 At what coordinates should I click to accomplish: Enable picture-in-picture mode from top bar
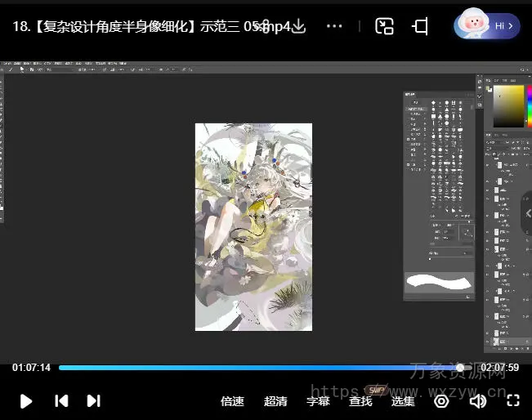coord(384,26)
